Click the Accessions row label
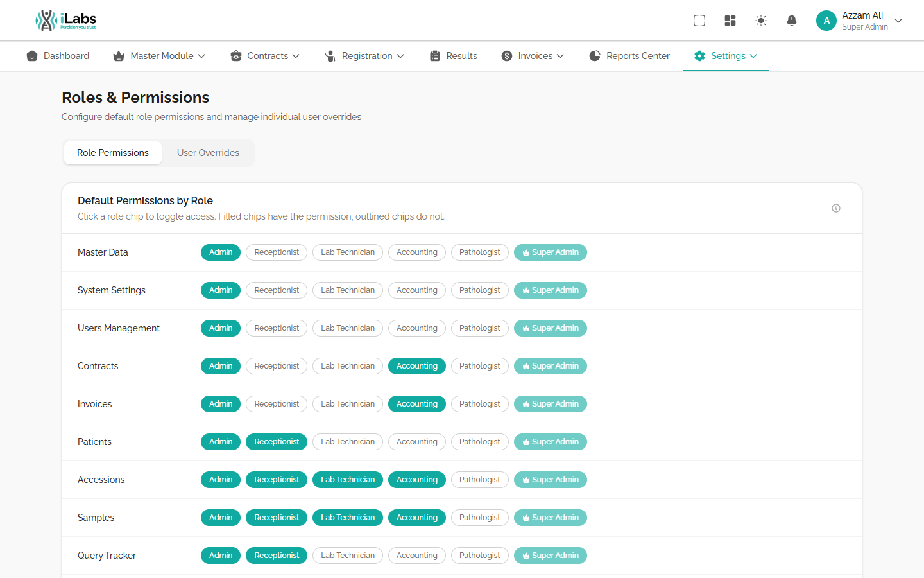The height and width of the screenshot is (578, 924). point(101,480)
